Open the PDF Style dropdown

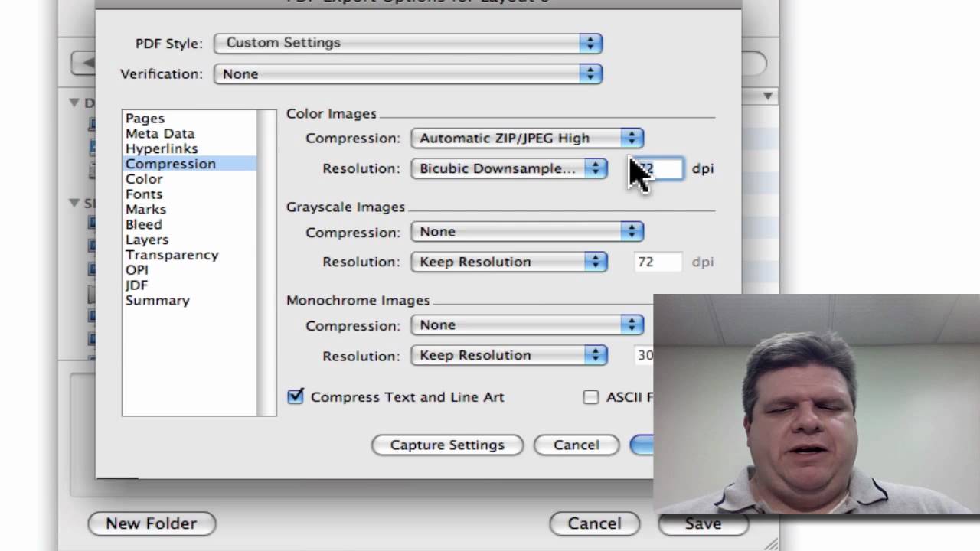(x=408, y=43)
